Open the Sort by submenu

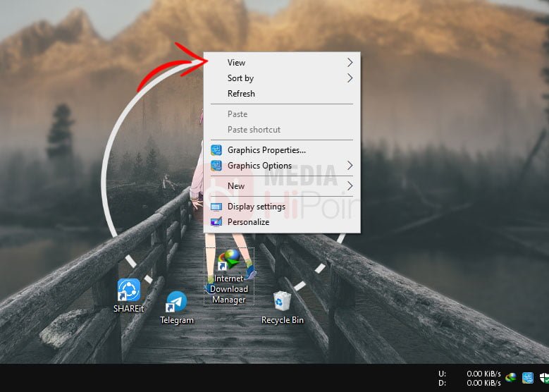pyautogui.click(x=282, y=78)
